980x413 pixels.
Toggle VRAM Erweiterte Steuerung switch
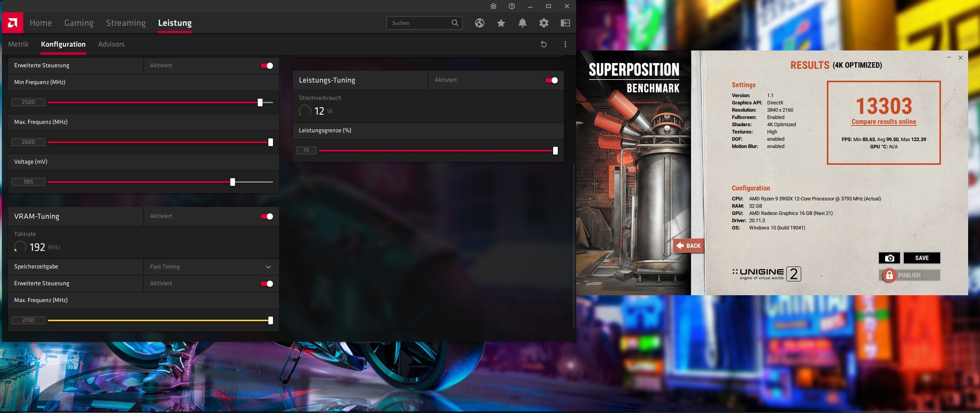pos(267,284)
